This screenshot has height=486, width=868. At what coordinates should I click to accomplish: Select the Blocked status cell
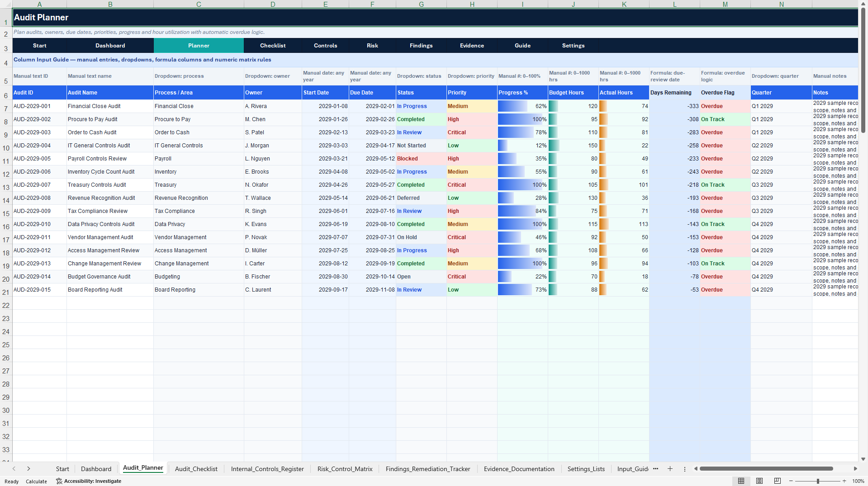[421, 159]
